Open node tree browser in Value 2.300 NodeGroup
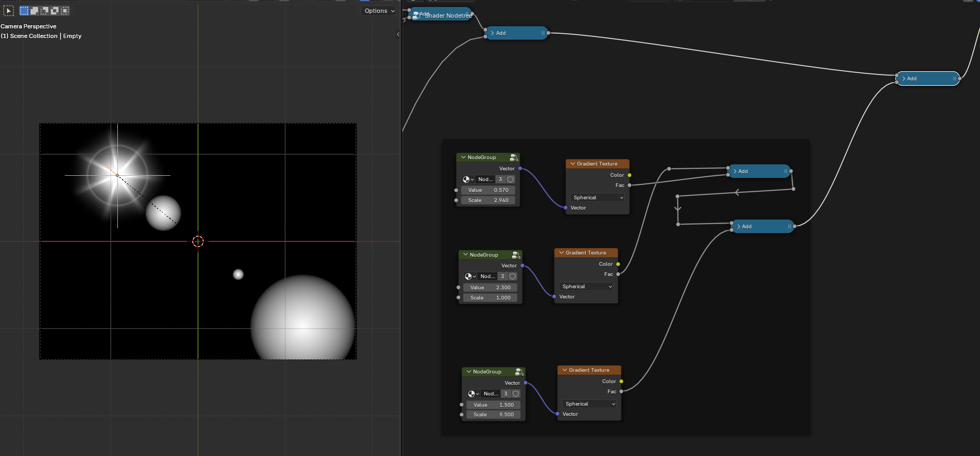Viewport: 980px width, 456px height. pos(470,276)
